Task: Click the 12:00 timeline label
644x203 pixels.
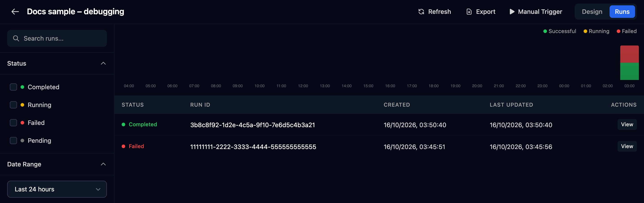Action: [x=303, y=86]
